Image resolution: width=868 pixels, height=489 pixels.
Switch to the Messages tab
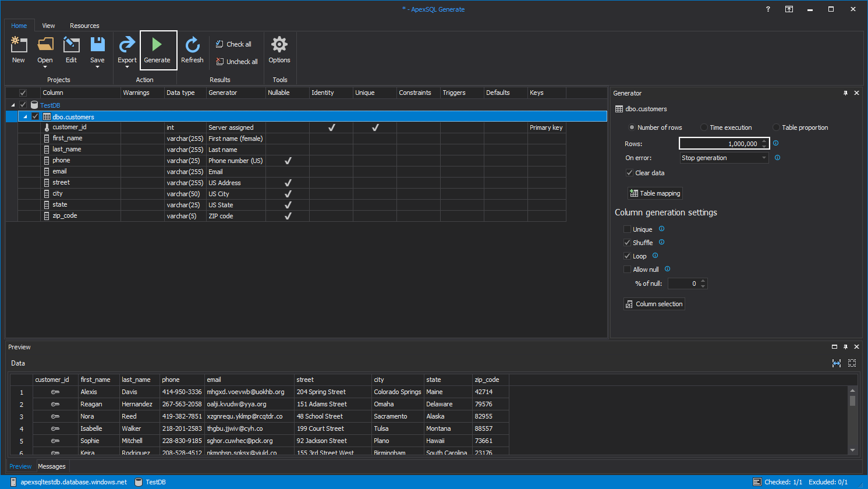pyautogui.click(x=52, y=466)
